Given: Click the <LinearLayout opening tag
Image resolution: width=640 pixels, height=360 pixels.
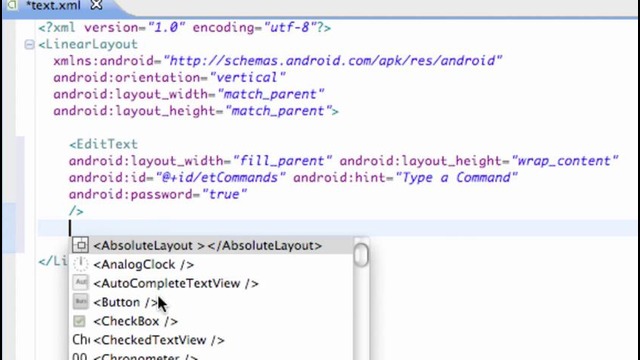Looking at the screenshot, I should click(x=88, y=44).
